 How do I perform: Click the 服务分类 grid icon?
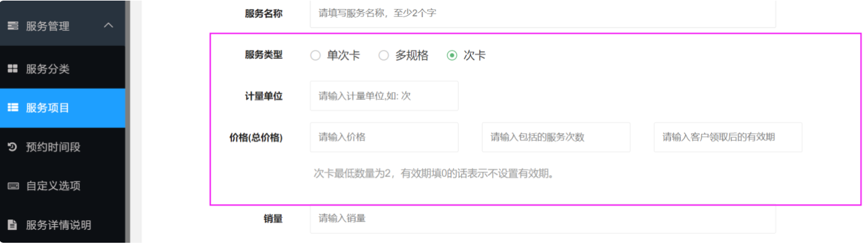click(x=12, y=69)
